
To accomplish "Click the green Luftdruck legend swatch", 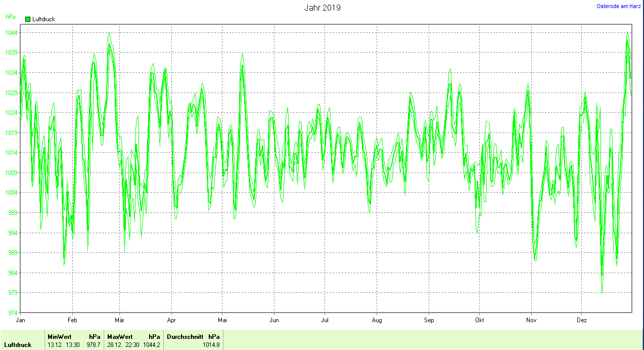I will (x=28, y=19).
